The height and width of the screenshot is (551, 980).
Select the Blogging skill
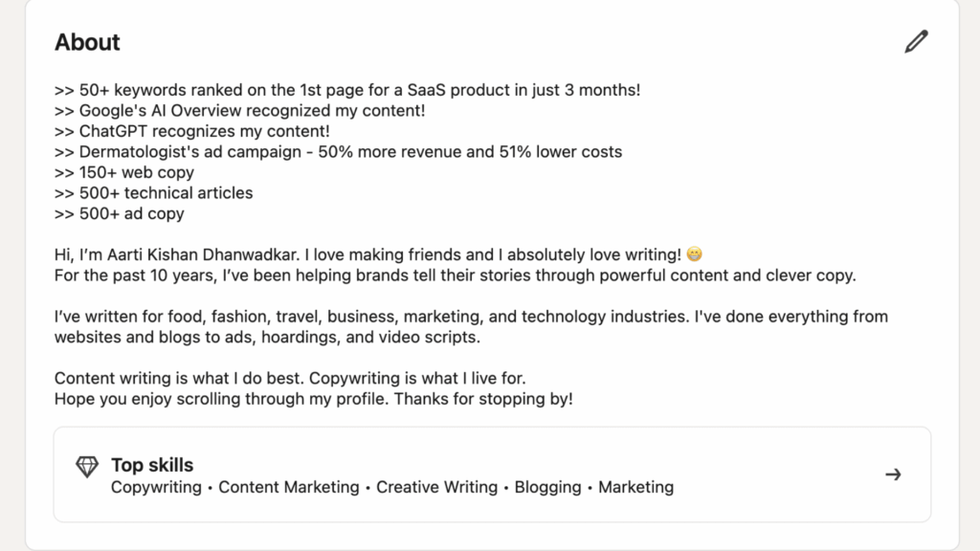point(547,487)
